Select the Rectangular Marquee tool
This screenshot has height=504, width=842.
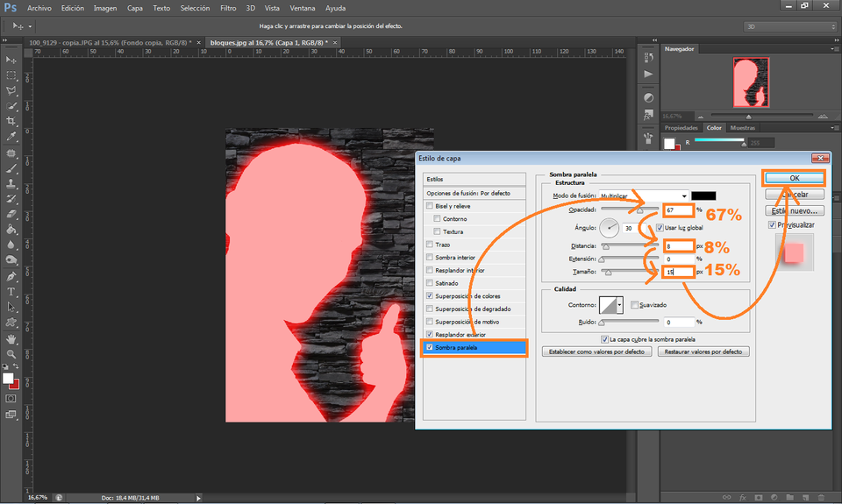[x=11, y=75]
